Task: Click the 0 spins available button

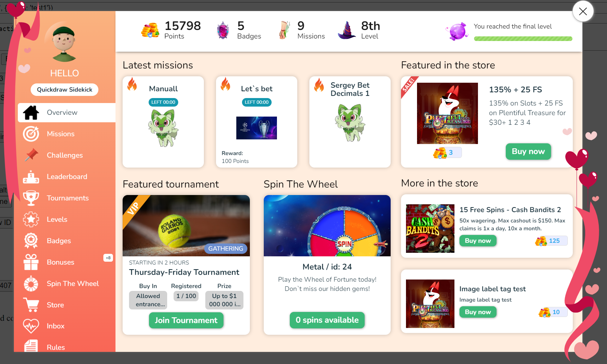Action: click(x=327, y=320)
